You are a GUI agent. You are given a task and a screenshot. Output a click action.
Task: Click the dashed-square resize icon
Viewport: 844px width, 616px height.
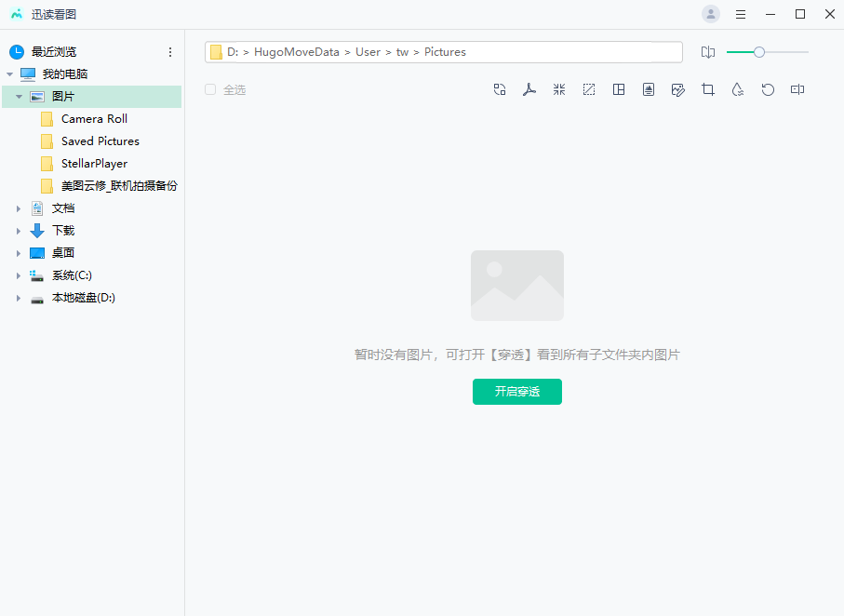point(589,89)
